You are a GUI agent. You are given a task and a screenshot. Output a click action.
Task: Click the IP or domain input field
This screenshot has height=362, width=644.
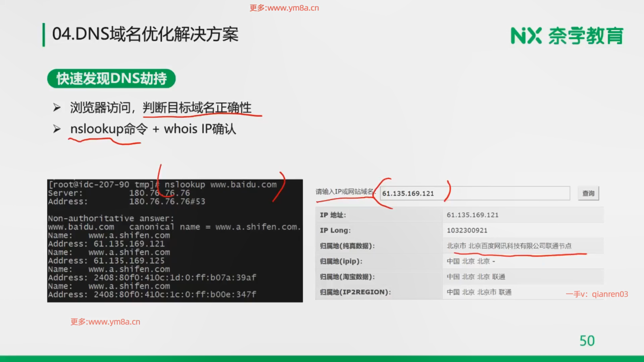click(x=475, y=193)
